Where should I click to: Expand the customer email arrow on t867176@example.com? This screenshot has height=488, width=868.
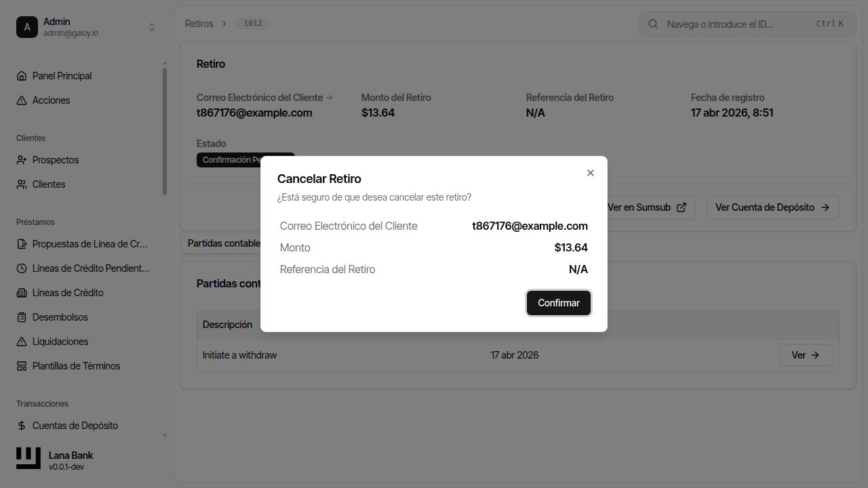[x=330, y=97]
